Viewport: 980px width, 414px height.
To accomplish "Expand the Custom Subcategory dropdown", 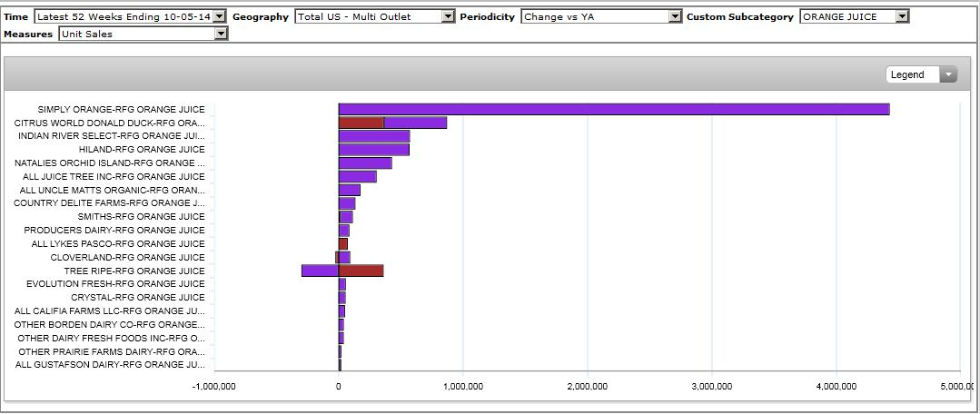I will [900, 16].
